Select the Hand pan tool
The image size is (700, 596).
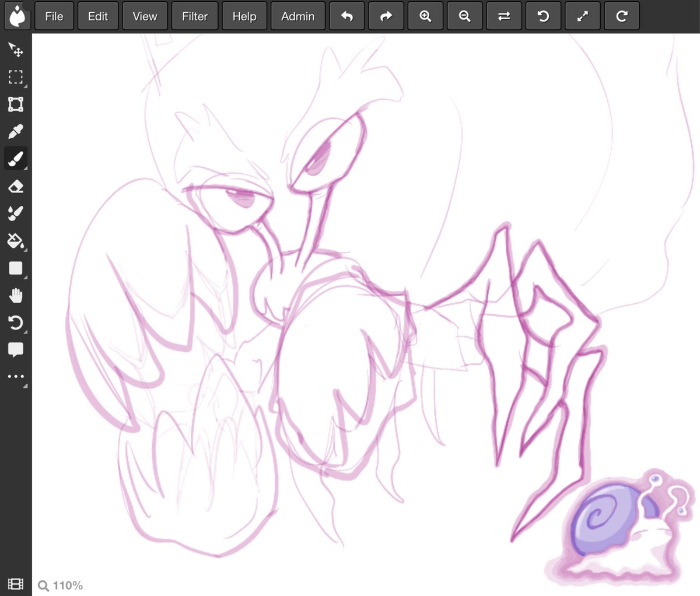coord(16,295)
